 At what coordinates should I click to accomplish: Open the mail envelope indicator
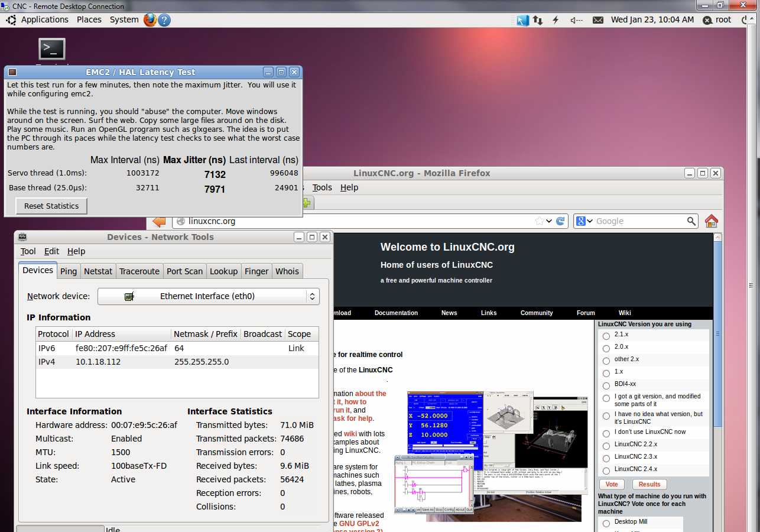pyautogui.click(x=598, y=20)
